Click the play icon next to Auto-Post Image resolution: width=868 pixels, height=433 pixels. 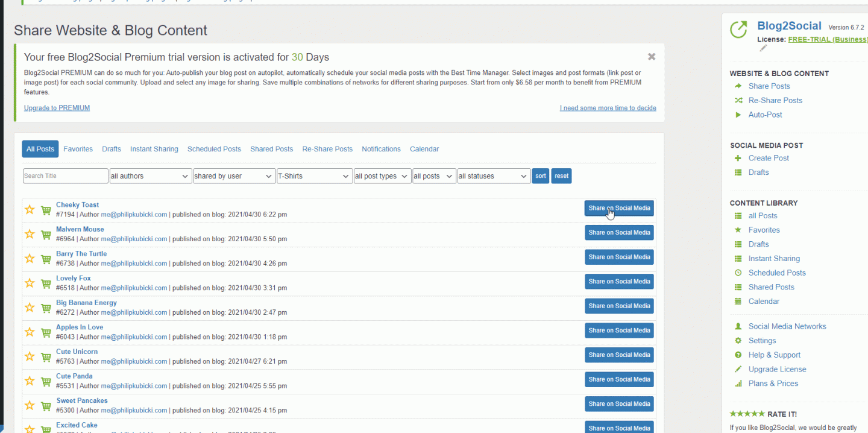[x=738, y=115]
